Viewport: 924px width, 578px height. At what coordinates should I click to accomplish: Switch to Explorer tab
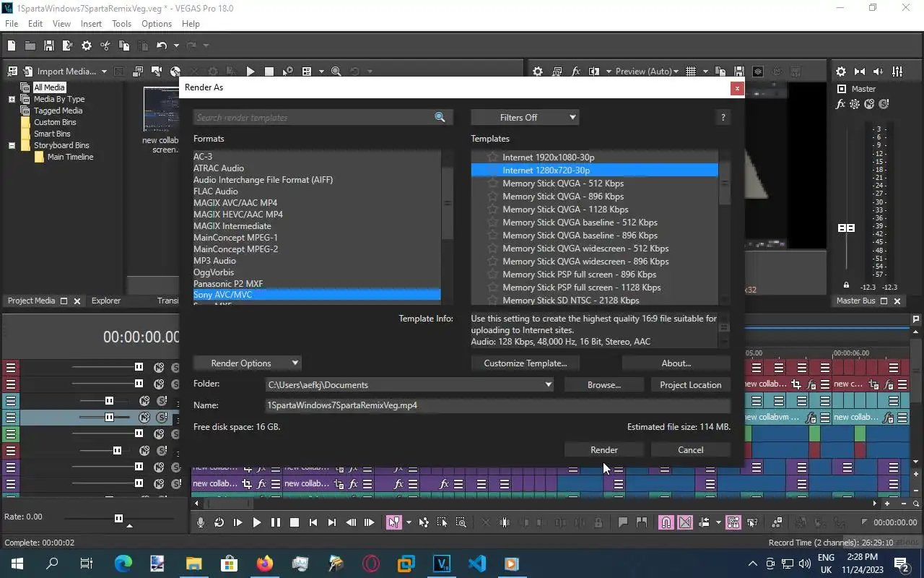click(106, 301)
